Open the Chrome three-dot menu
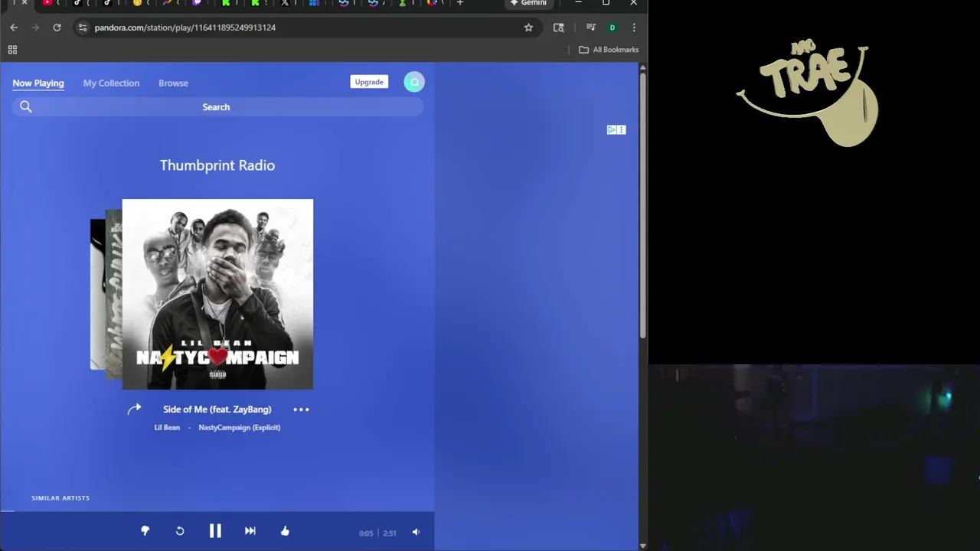 pyautogui.click(x=634, y=28)
